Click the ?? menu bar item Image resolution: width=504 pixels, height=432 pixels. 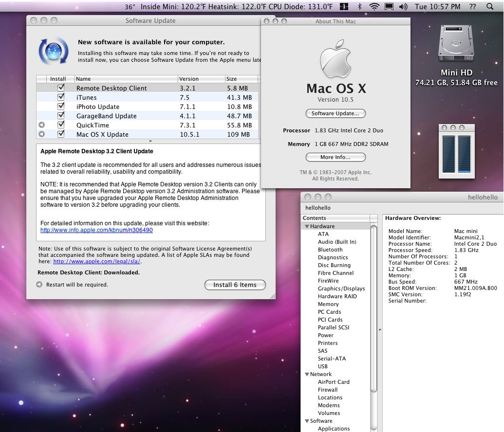pyautogui.click(x=472, y=6)
